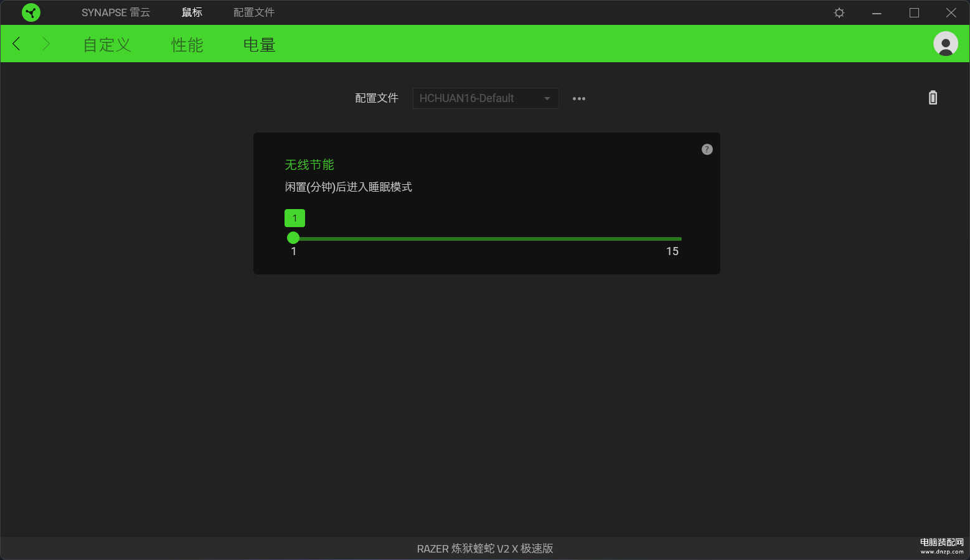Open the 配置文件 tab in title bar
Image resolution: width=970 pixels, height=560 pixels.
(253, 12)
